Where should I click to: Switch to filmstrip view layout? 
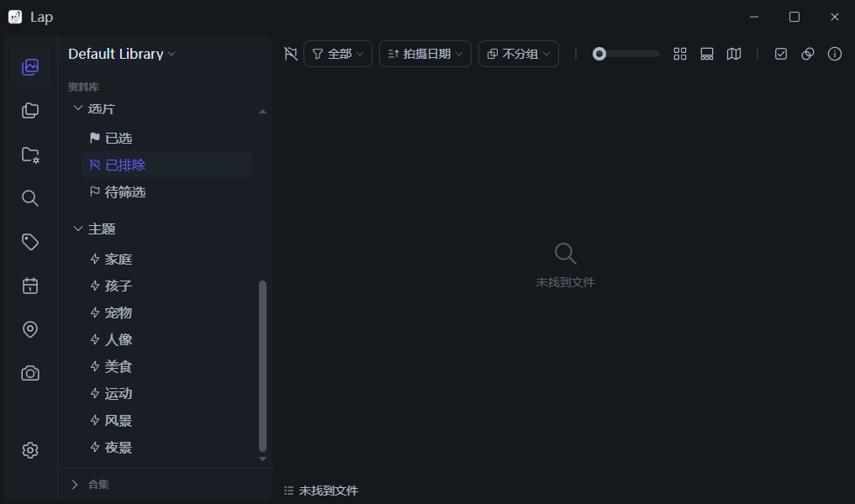pyautogui.click(x=707, y=54)
